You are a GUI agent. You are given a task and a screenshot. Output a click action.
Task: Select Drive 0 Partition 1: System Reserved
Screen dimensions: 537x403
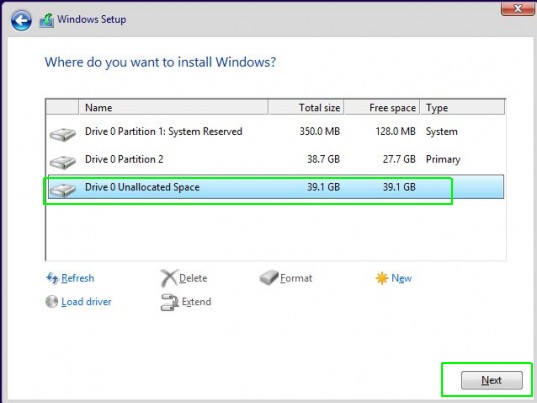[x=276, y=131]
